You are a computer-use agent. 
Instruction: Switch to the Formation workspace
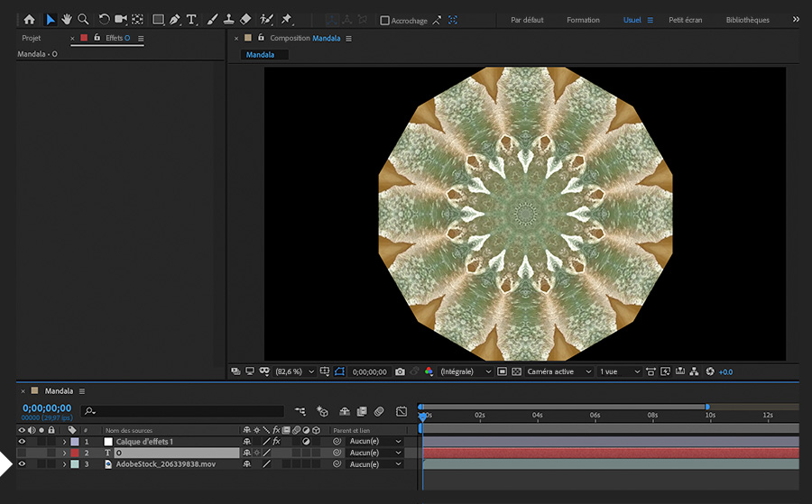[x=583, y=20]
